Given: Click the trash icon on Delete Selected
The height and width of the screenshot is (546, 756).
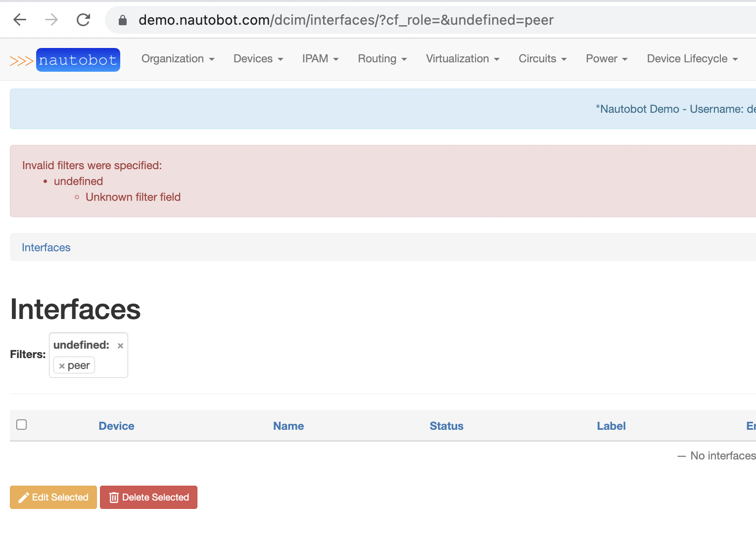Looking at the screenshot, I should click(114, 497).
